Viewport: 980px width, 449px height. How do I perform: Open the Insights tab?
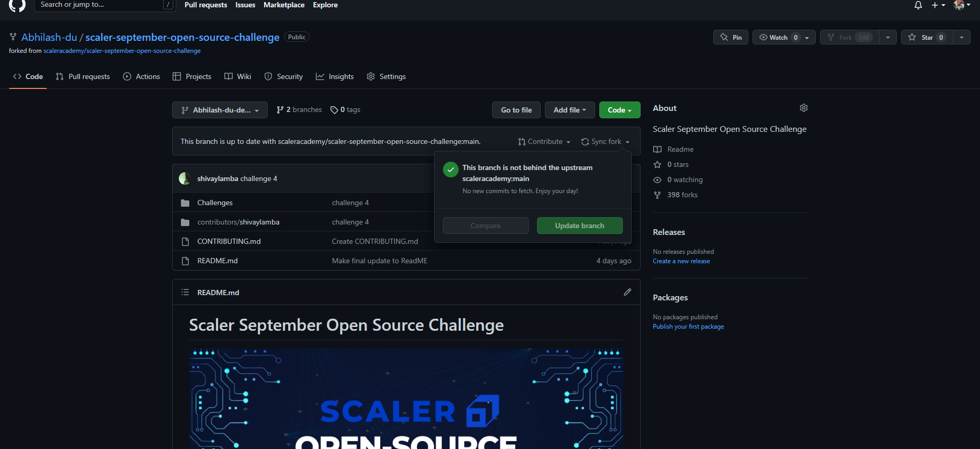click(335, 76)
